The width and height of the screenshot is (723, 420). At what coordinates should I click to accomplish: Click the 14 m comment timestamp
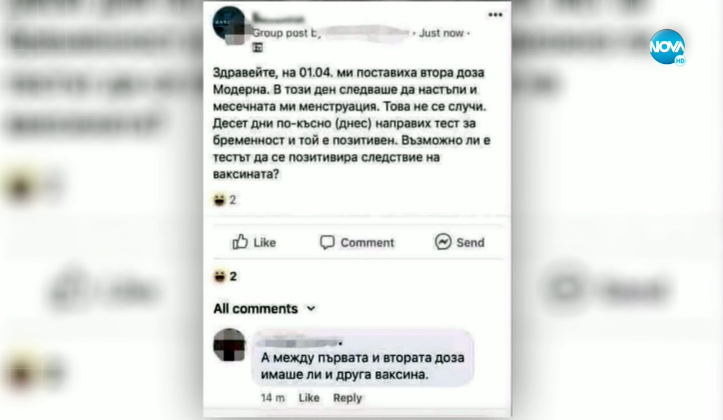(273, 397)
